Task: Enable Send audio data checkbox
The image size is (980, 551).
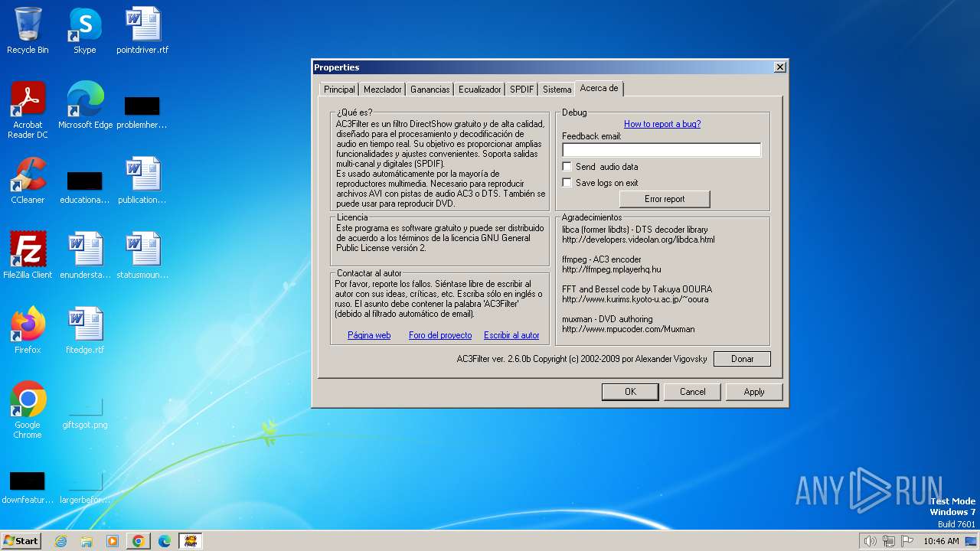Action: [567, 166]
